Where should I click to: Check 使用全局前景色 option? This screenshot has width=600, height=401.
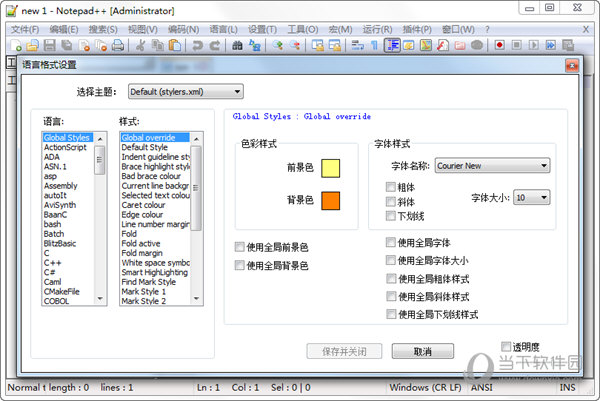click(240, 247)
